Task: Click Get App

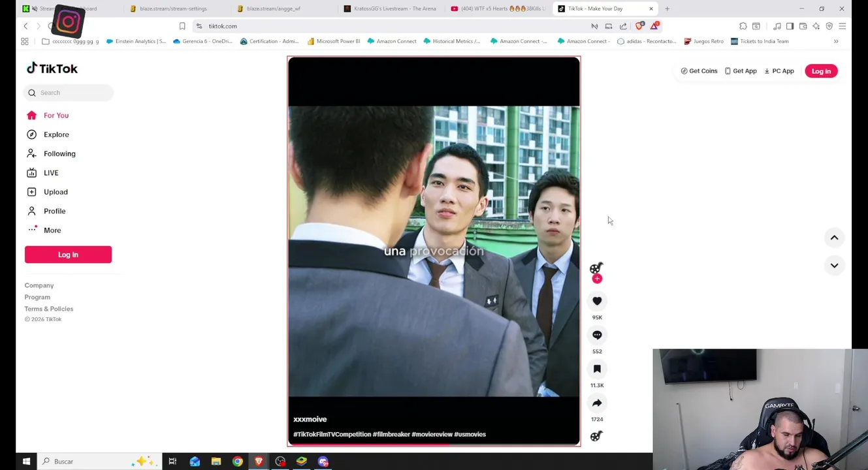Action: coord(741,71)
